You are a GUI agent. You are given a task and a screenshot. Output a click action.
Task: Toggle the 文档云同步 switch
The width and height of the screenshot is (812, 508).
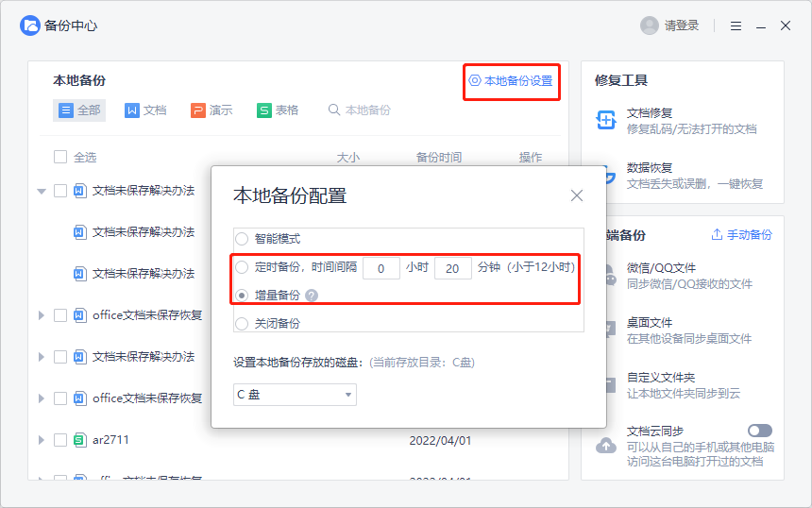point(760,431)
